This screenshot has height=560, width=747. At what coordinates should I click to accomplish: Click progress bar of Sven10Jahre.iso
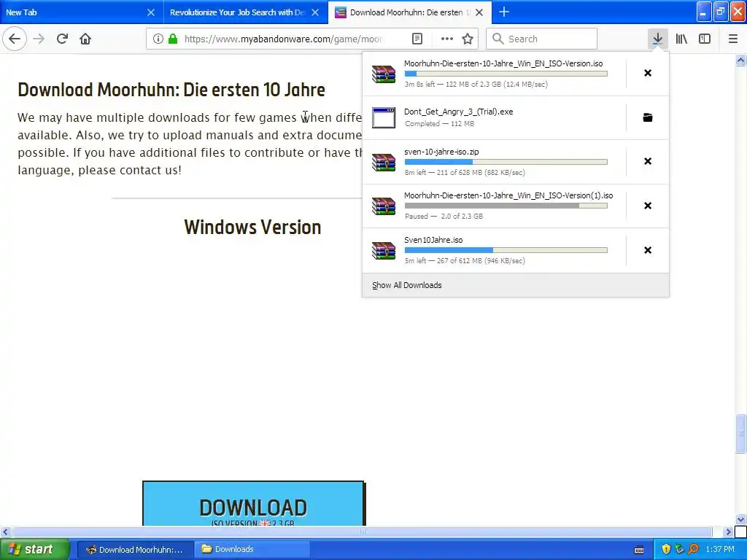pos(506,250)
